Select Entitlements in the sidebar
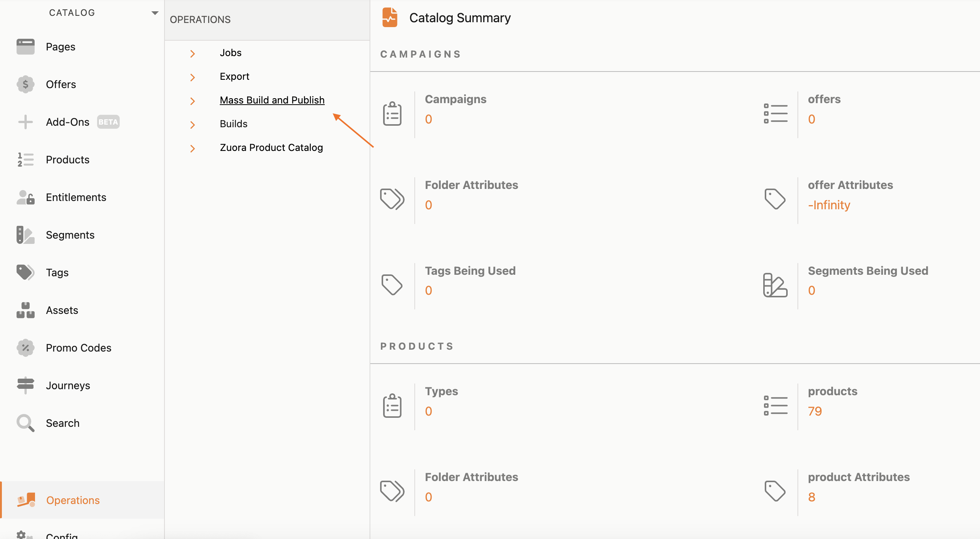The image size is (980, 539). tap(76, 197)
